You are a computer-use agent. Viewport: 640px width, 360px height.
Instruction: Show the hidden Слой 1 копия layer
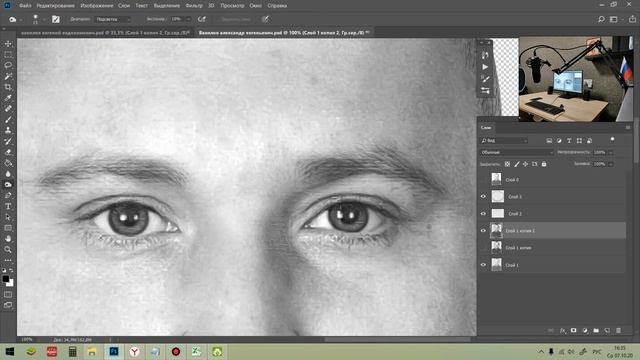(x=483, y=248)
